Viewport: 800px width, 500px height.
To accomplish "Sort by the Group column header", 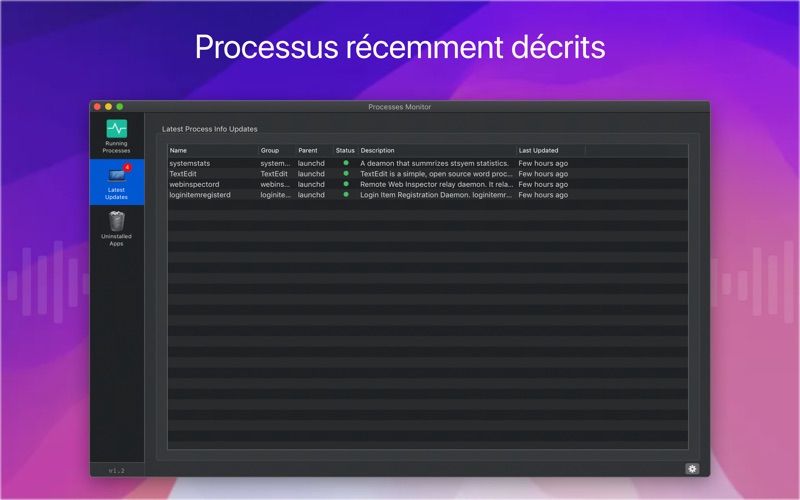I will tap(277, 151).
